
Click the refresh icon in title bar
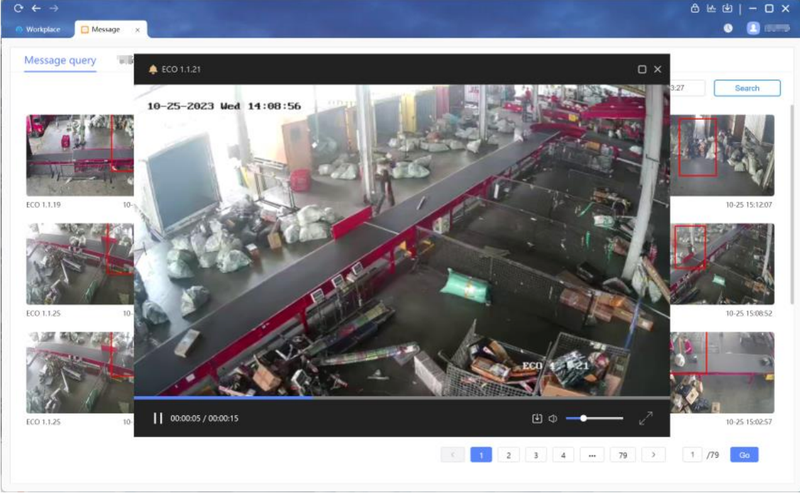tap(18, 8)
